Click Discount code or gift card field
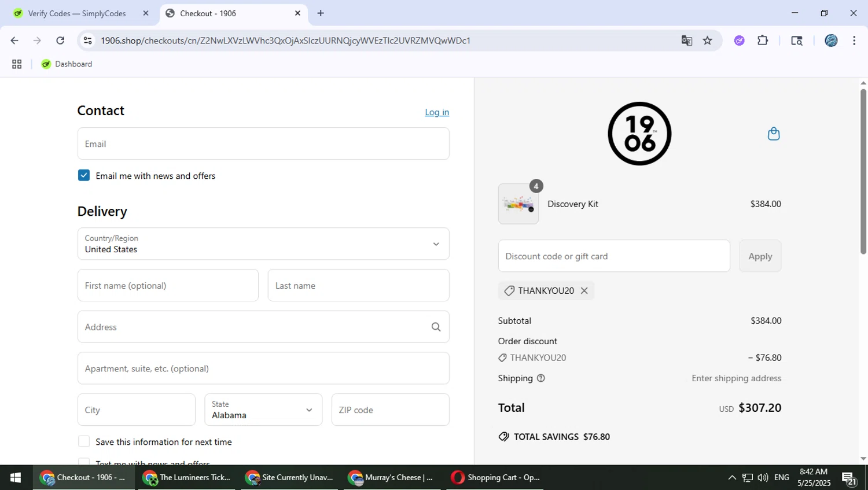The height and width of the screenshot is (490, 868). pyautogui.click(x=614, y=256)
